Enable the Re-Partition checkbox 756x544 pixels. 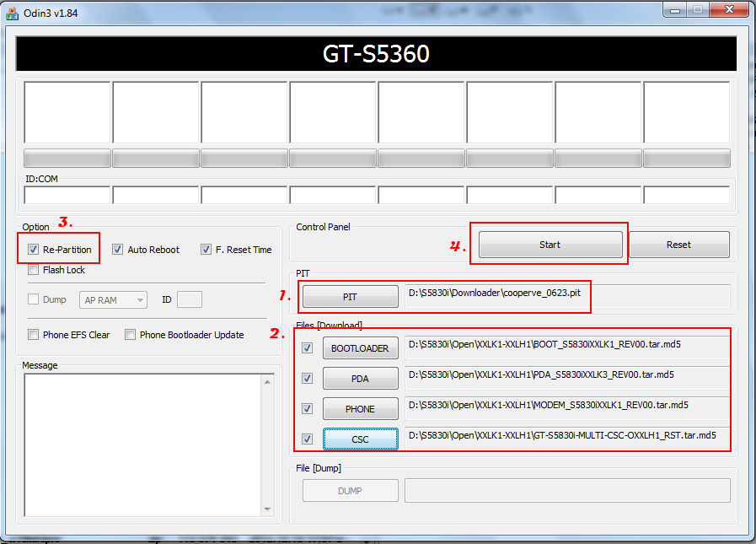click(x=33, y=250)
